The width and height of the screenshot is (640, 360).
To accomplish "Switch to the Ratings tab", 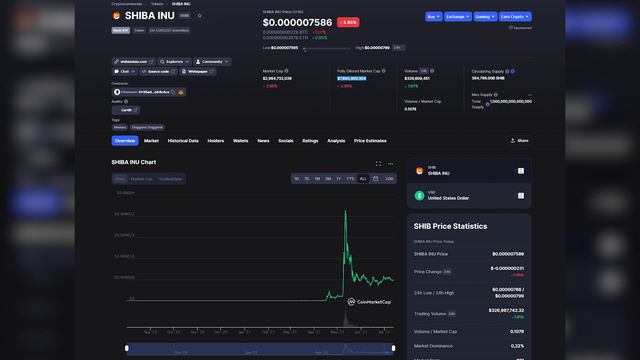I will [310, 141].
